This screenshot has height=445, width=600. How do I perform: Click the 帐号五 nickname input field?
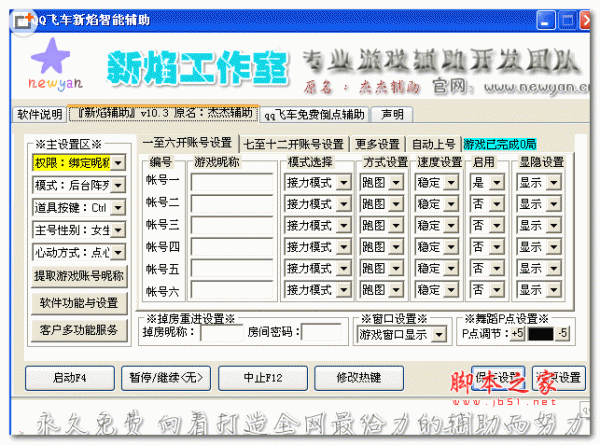pyautogui.click(x=232, y=268)
